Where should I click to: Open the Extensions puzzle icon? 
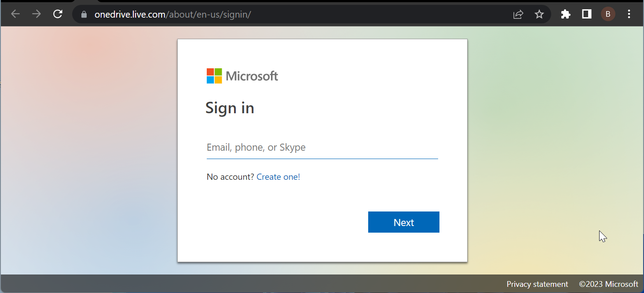[566, 14]
